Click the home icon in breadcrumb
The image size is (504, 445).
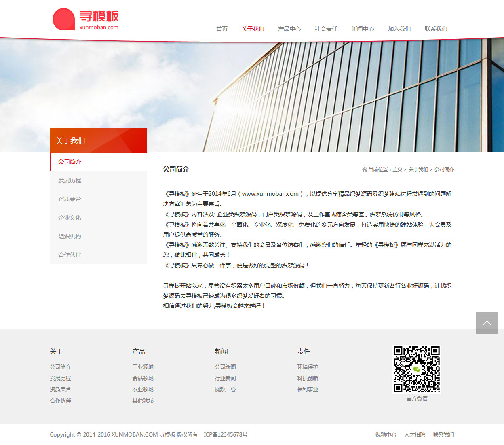click(x=365, y=170)
